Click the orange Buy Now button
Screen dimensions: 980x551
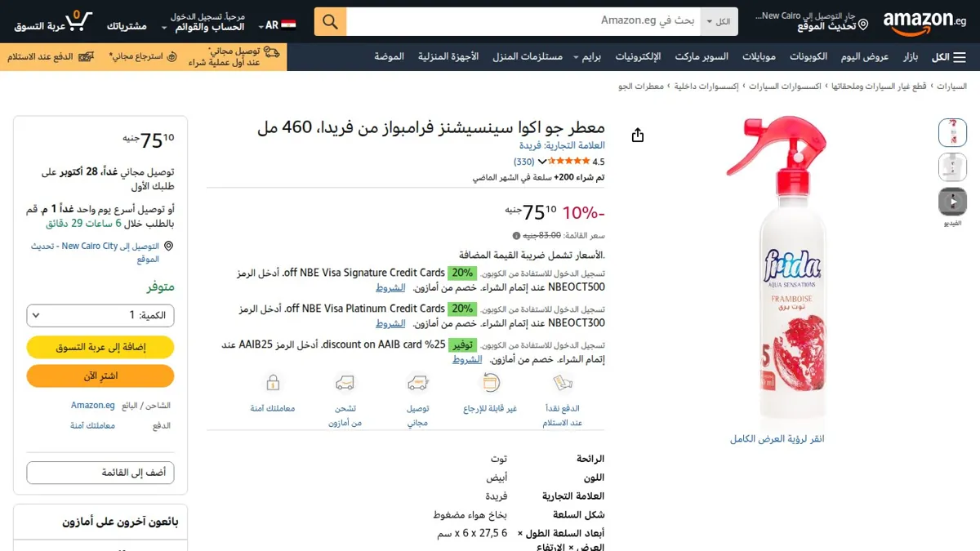click(100, 375)
